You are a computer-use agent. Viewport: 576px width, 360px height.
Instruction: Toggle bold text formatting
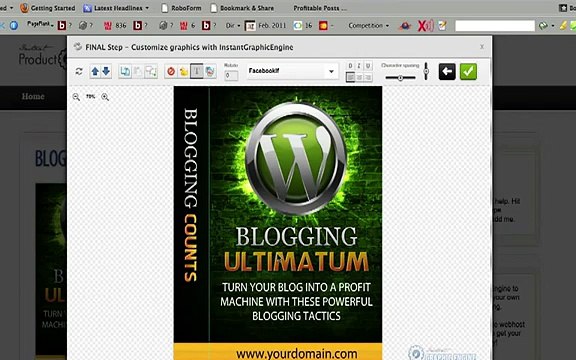tap(350, 66)
